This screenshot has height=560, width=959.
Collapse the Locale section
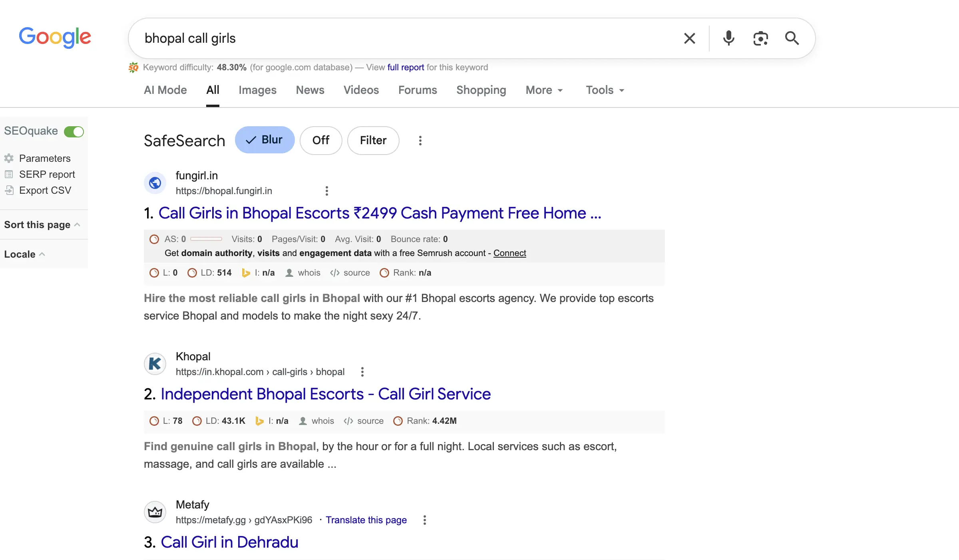click(24, 254)
